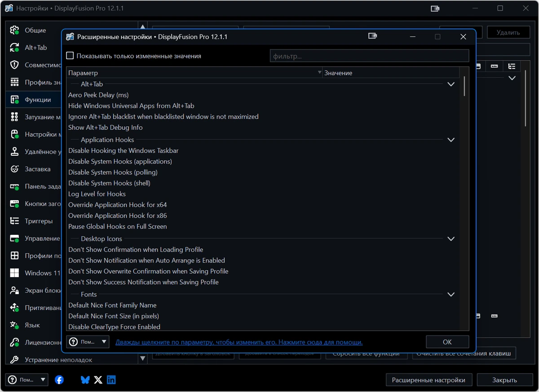539x392 pixels.
Task: Open the Дважды щелкните по параметру help link
Action: (x=239, y=342)
